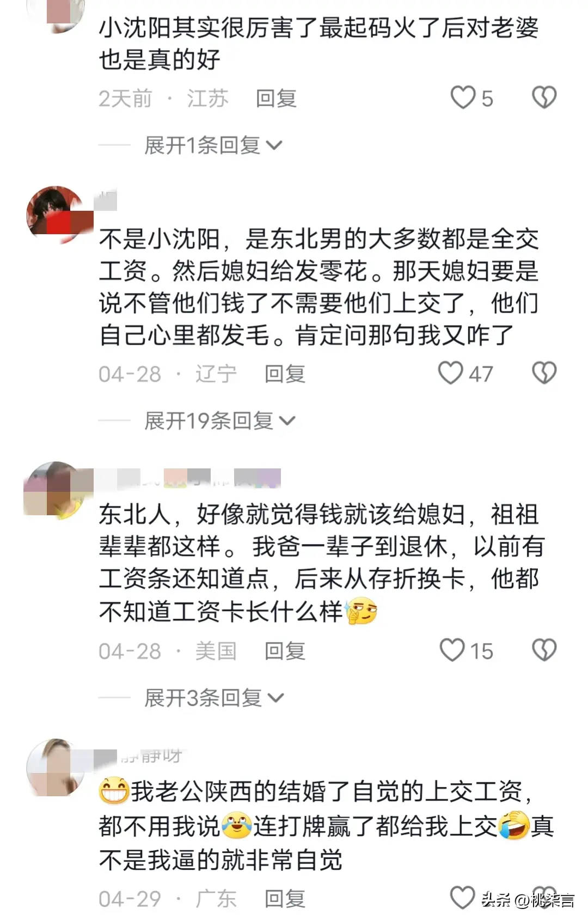Expand 展开19条回复 replies
The height and width of the screenshot is (921, 588).
219,421
